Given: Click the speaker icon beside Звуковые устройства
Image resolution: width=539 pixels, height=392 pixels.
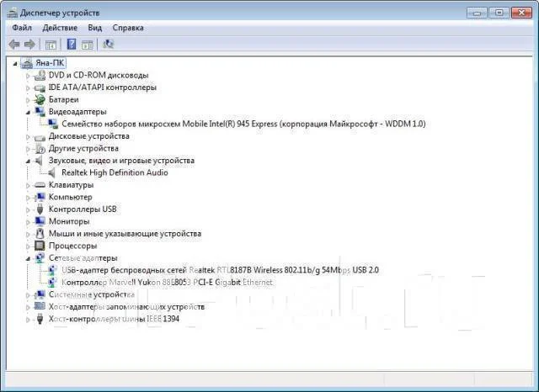Looking at the screenshot, I should point(40,161).
